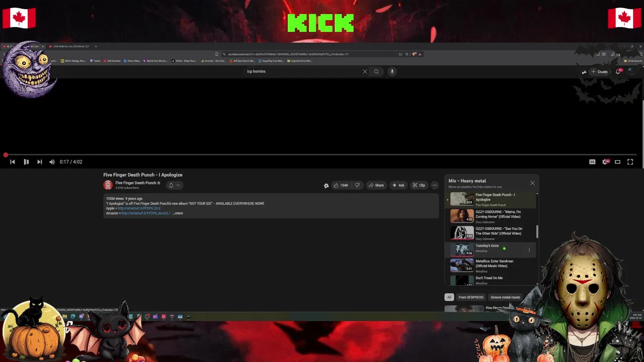The height and width of the screenshot is (362, 644).
Task: Open the Create button menu
Action: point(600,72)
